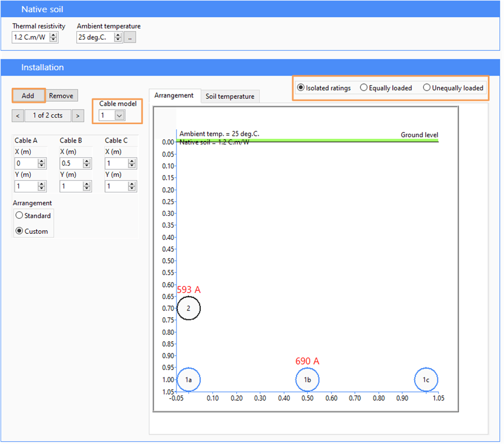Increase Cable A X value with the stepper

[x=42, y=160]
